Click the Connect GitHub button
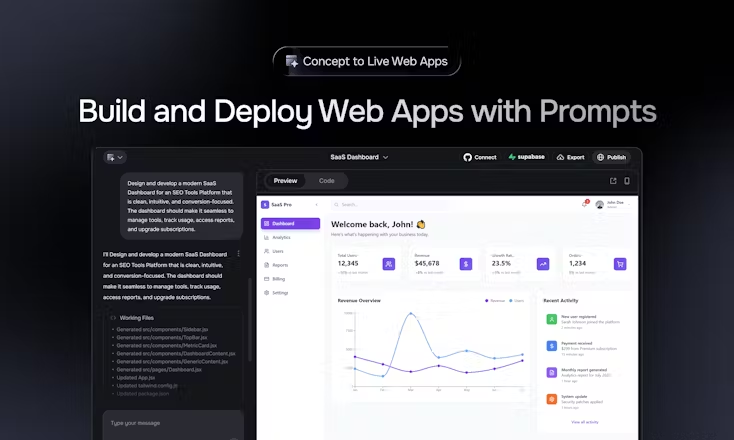This screenshot has height=440, width=734. tap(480, 157)
